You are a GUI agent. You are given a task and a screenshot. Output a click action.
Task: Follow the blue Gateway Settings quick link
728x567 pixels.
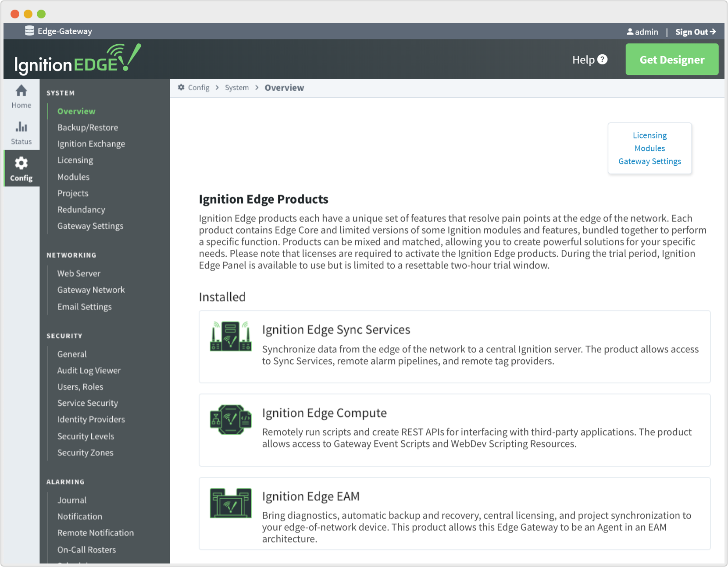coord(649,161)
